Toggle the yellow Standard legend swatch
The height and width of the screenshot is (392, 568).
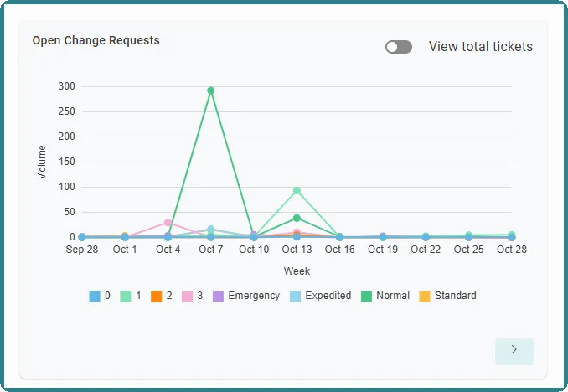coord(425,296)
